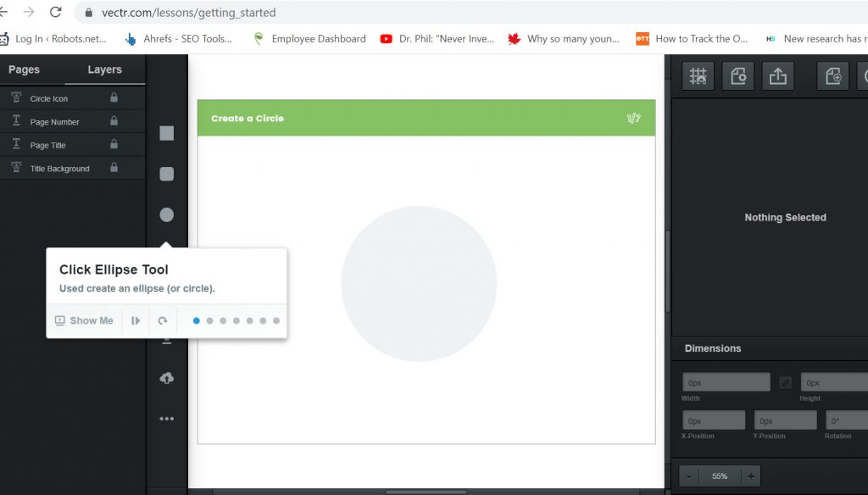This screenshot has width=868, height=495.
Task: Advance the tutorial with the next-step arrow
Action: click(136, 320)
